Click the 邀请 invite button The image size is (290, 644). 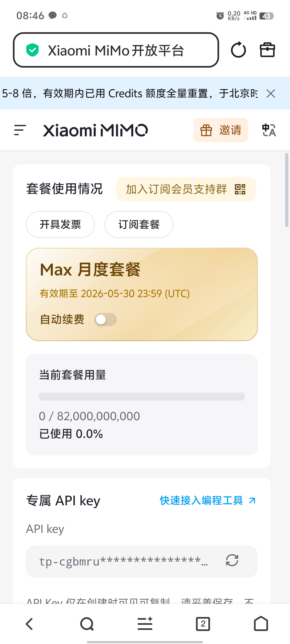tap(220, 130)
